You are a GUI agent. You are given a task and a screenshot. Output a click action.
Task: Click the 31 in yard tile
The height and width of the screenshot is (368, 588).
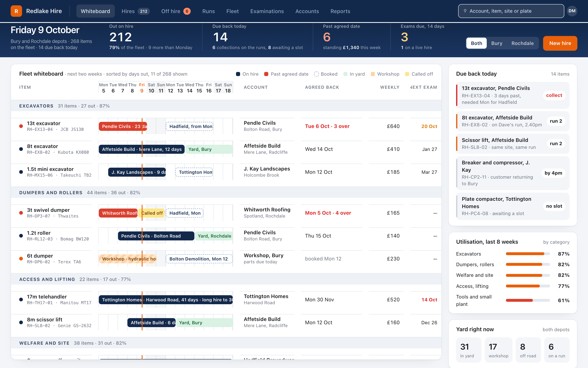coord(468,350)
